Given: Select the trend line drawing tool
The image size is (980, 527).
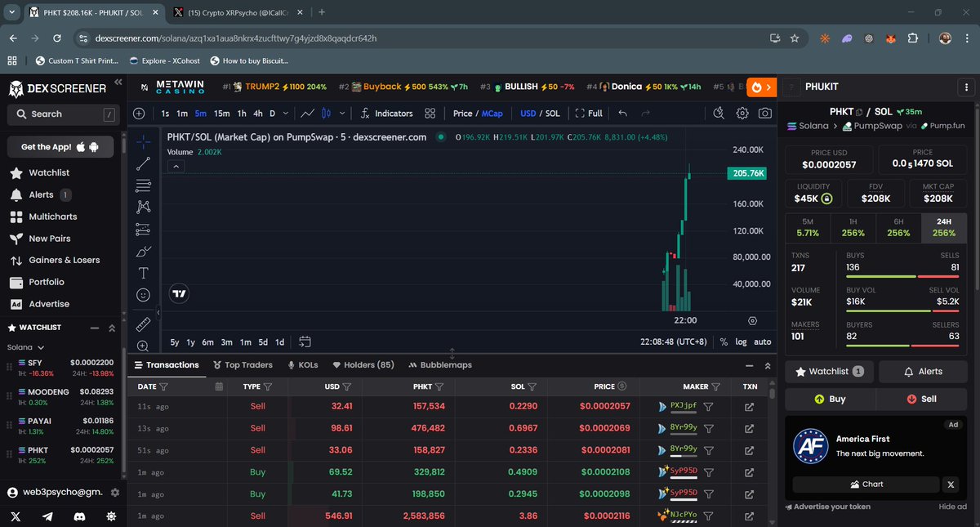Looking at the screenshot, I should (143, 163).
